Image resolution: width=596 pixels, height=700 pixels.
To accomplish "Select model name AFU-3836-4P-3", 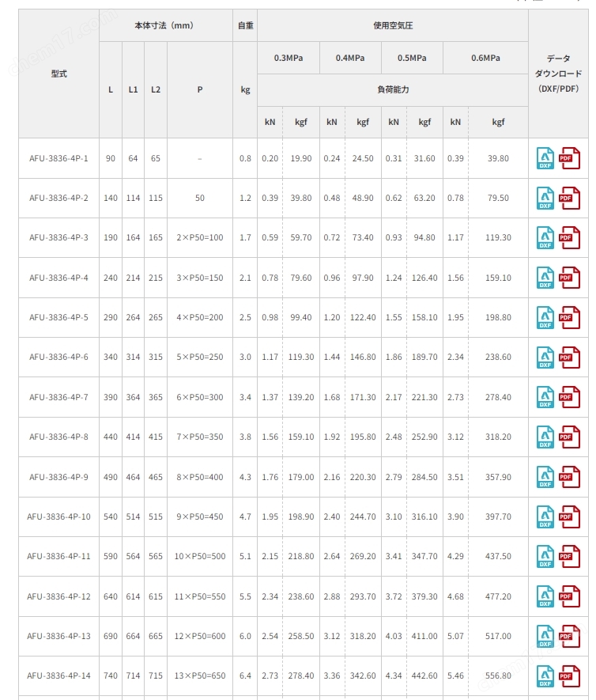I will pos(58,237).
